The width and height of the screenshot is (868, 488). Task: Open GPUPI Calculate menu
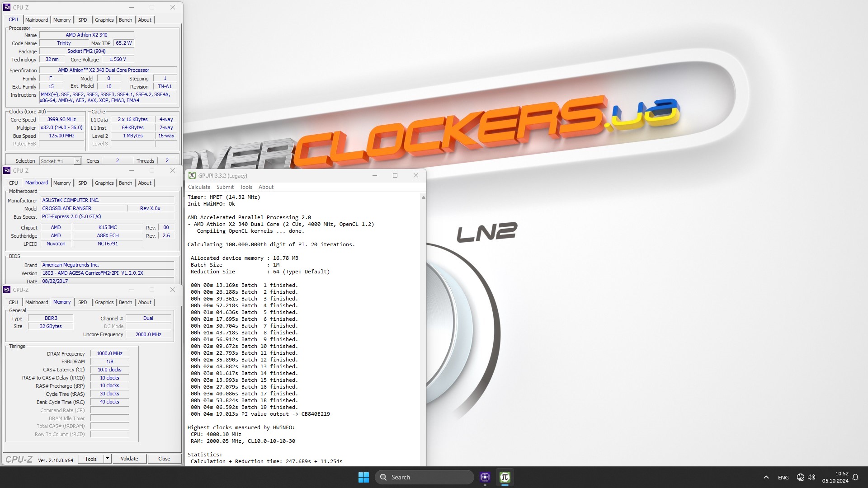click(x=199, y=187)
